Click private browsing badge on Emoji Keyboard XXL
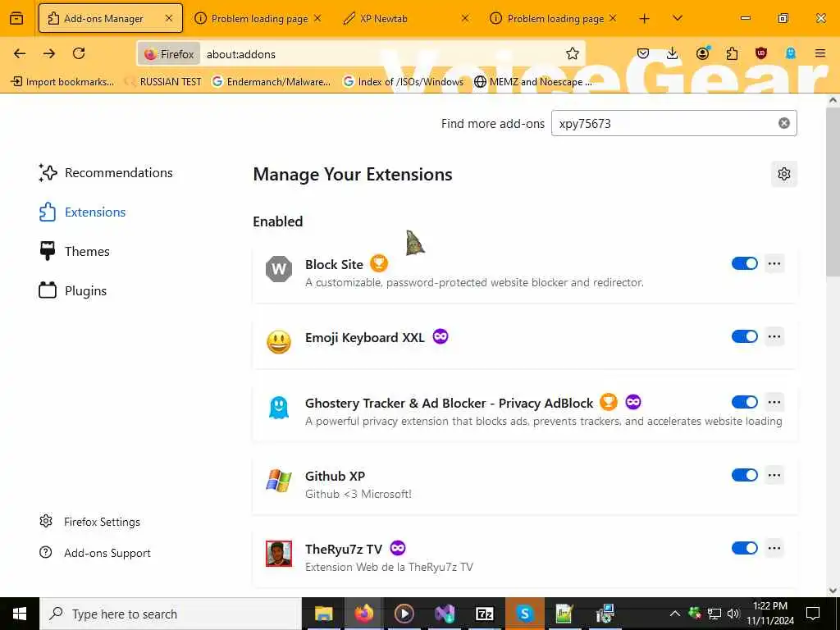The height and width of the screenshot is (630, 840). (x=441, y=336)
